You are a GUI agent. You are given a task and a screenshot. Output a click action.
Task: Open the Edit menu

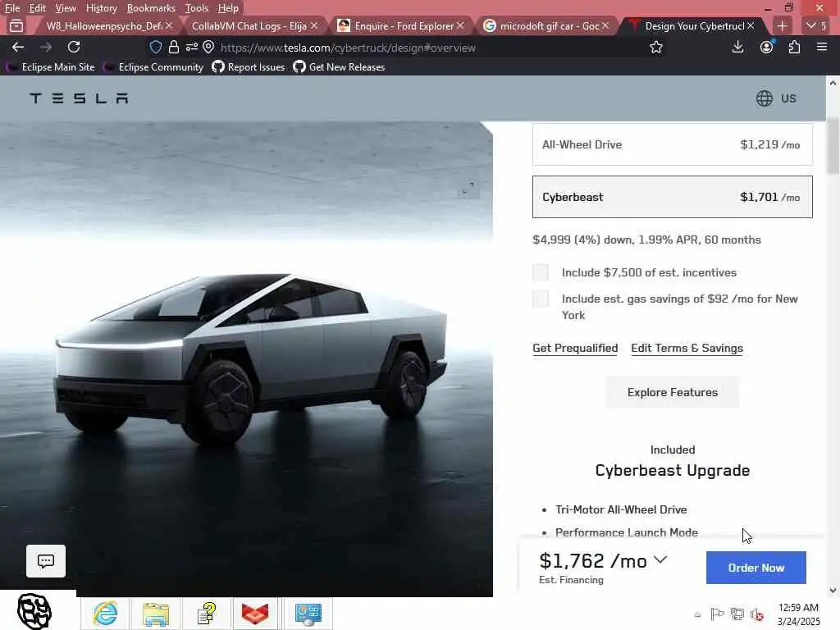coord(38,8)
